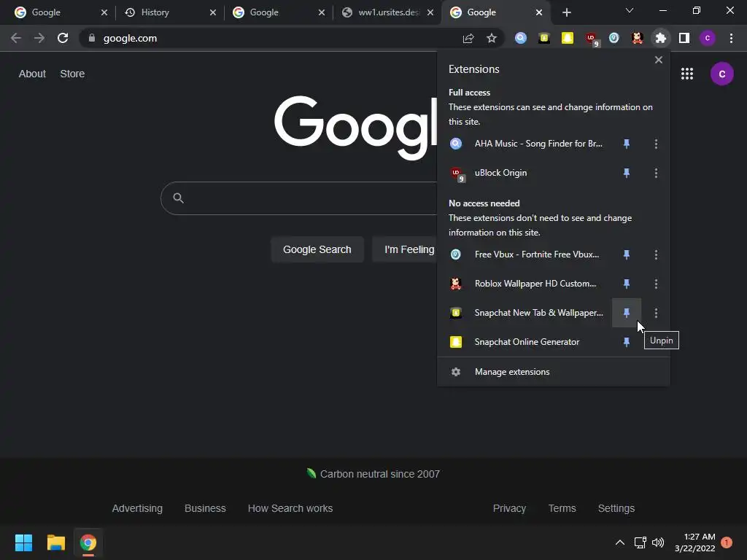This screenshot has width=747, height=560.
Task: Click the yellow Snapchat Generator toolbar icon
Action: 568,38
